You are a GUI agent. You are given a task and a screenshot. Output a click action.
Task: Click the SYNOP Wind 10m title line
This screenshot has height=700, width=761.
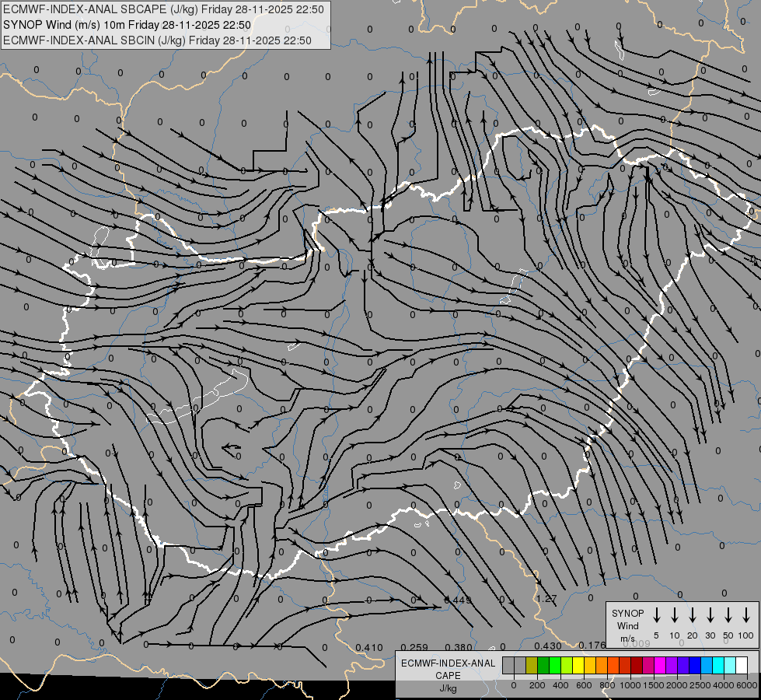127,25
